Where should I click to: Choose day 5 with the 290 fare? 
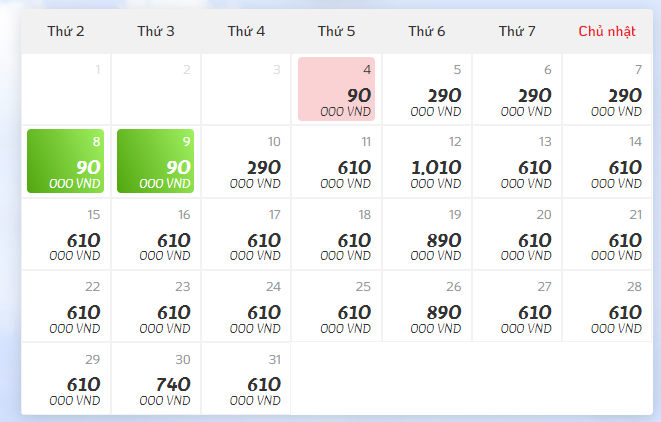coord(426,89)
